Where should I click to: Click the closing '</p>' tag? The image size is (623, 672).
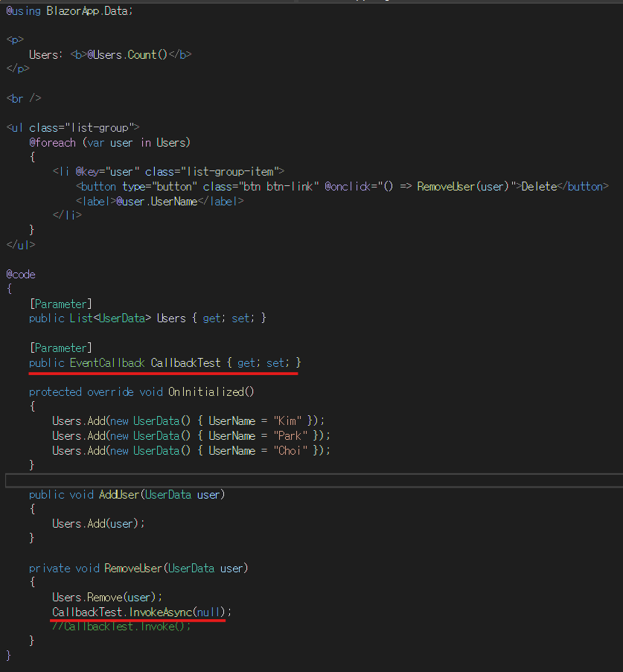click(x=18, y=68)
